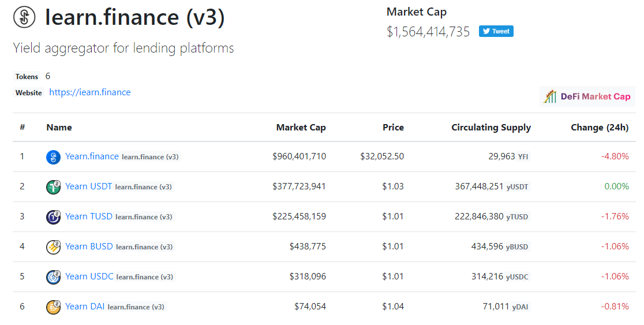644x325 pixels.
Task: Select the -1.76% change value
Action: pos(615,216)
